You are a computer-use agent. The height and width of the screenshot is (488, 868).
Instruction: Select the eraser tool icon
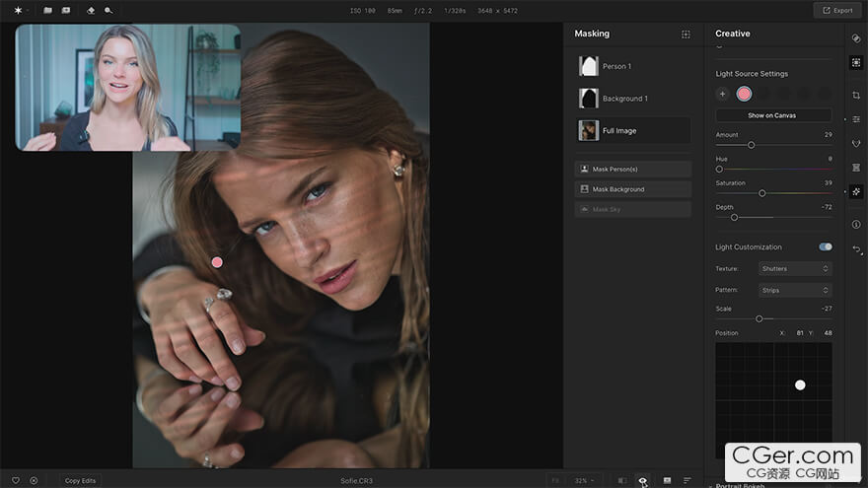tap(91, 11)
